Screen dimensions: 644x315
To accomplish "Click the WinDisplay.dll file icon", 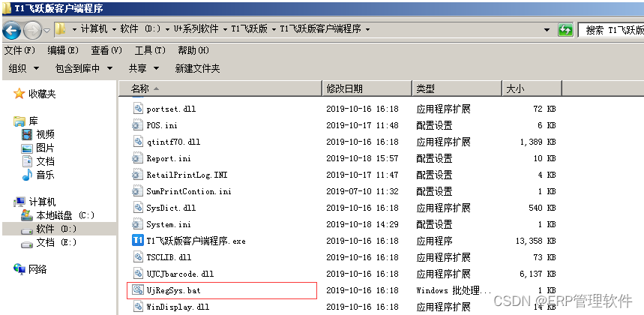I will (x=138, y=307).
